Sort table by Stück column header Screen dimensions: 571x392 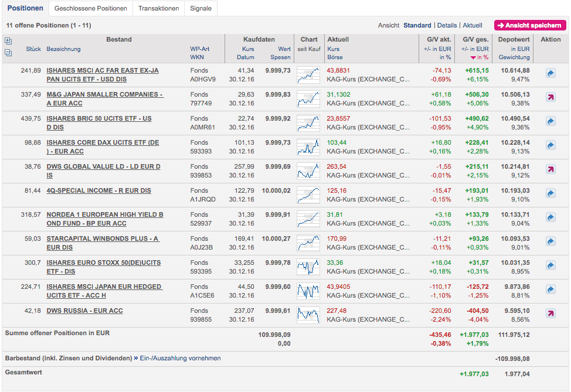[33, 49]
